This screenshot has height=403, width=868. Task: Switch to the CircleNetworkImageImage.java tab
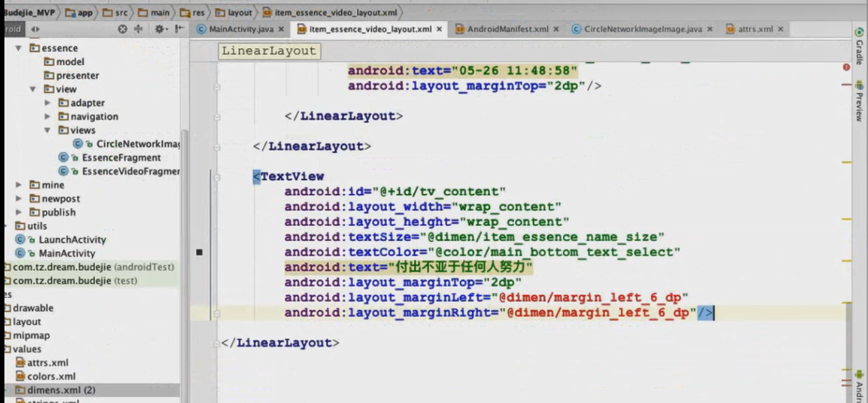click(643, 29)
